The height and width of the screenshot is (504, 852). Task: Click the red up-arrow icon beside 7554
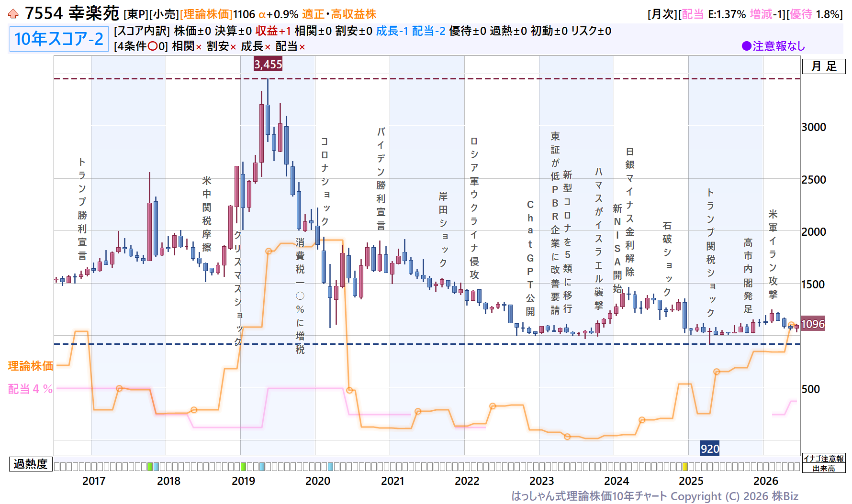pos(13,14)
